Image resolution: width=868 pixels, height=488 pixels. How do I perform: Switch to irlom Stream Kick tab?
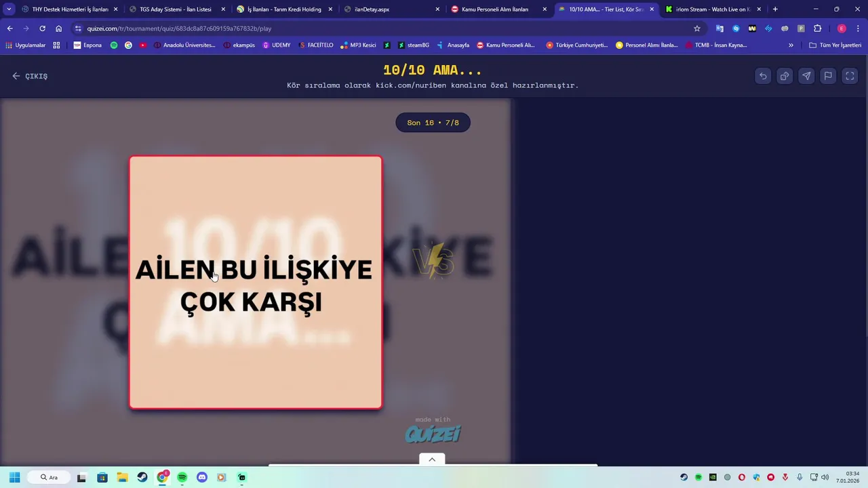[x=712, y=9]
